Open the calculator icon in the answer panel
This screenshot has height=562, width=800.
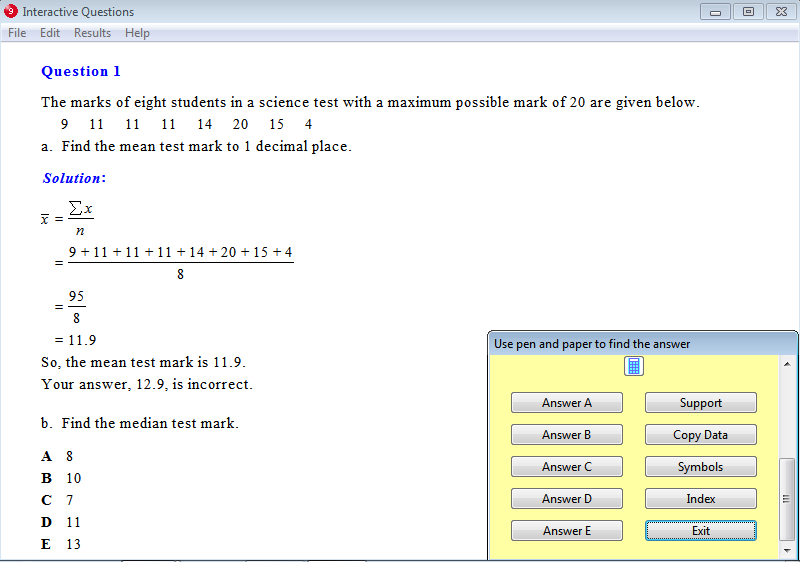pyautogui.click(x=633, y=367)
